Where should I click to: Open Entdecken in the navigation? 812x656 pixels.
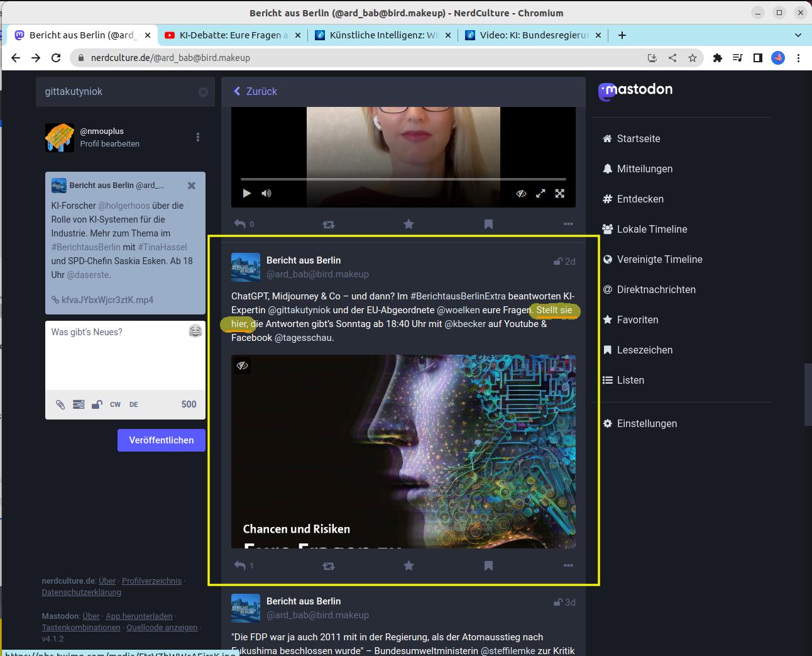[634, 199]
